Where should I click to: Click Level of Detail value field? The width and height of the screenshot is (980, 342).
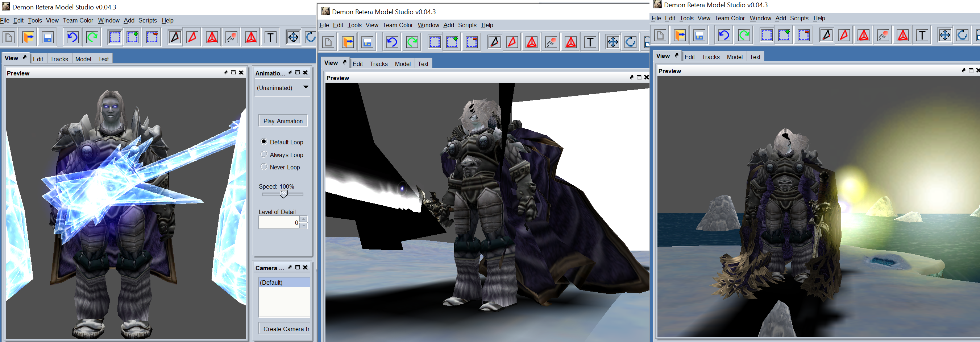click(279, 222)
